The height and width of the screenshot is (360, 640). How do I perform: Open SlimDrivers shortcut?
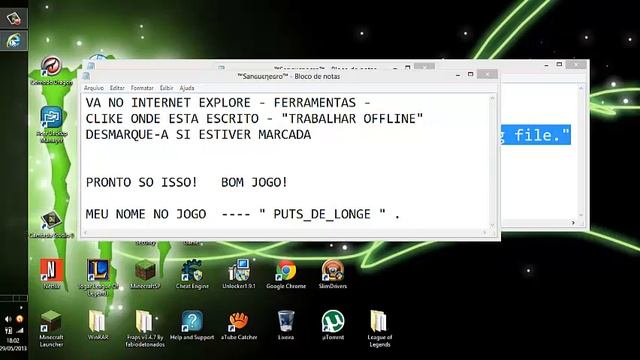tap(333, 274)
